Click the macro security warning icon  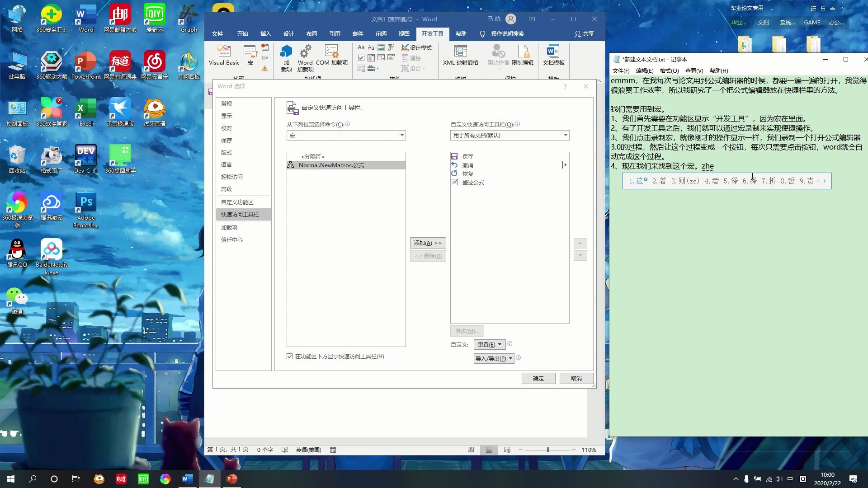[x=265, y=69]
